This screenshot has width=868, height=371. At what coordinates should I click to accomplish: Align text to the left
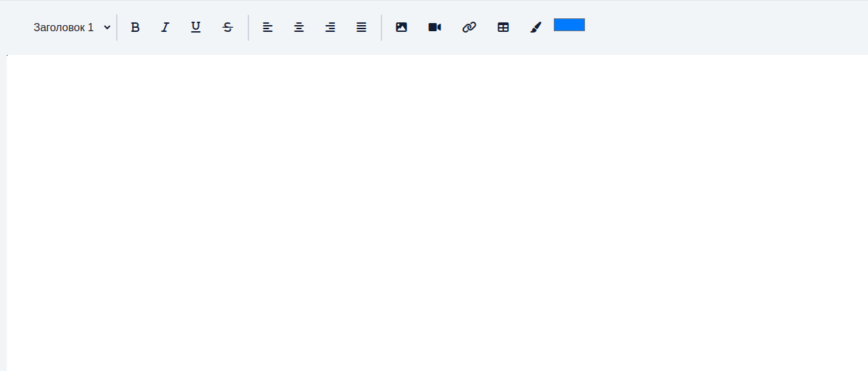click(267, 27)
